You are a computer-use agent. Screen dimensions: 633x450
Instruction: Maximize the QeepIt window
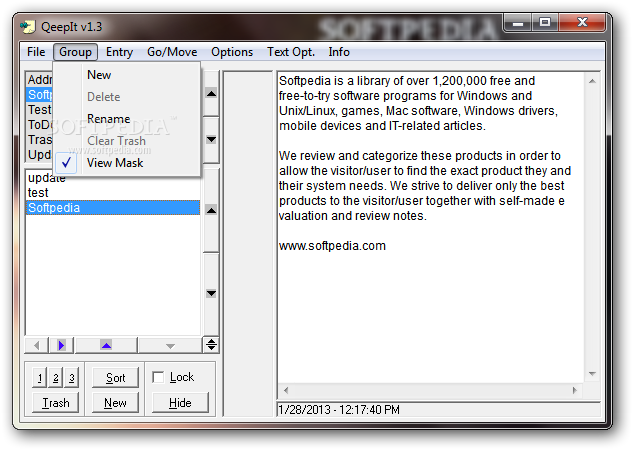point(545,23)
